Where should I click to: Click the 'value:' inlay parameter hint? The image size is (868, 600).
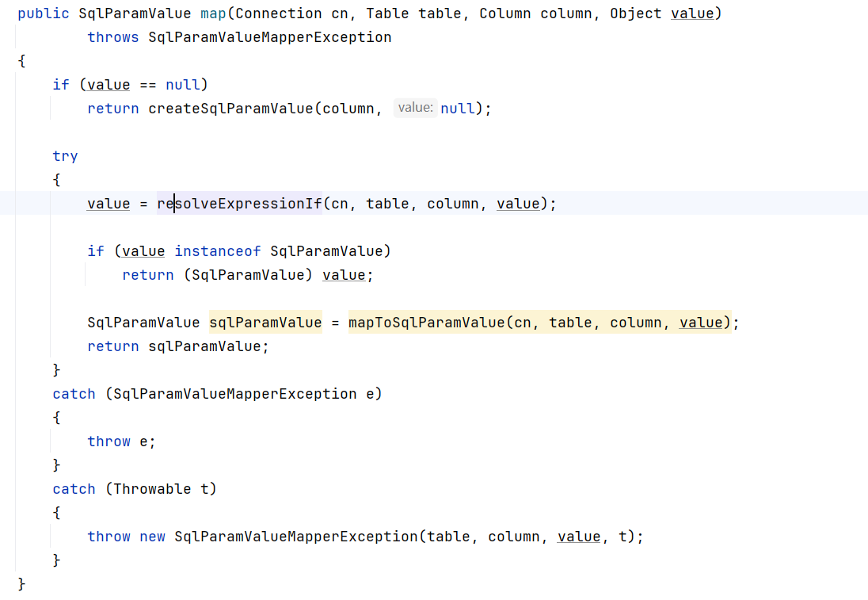click(x=415, y=108)
